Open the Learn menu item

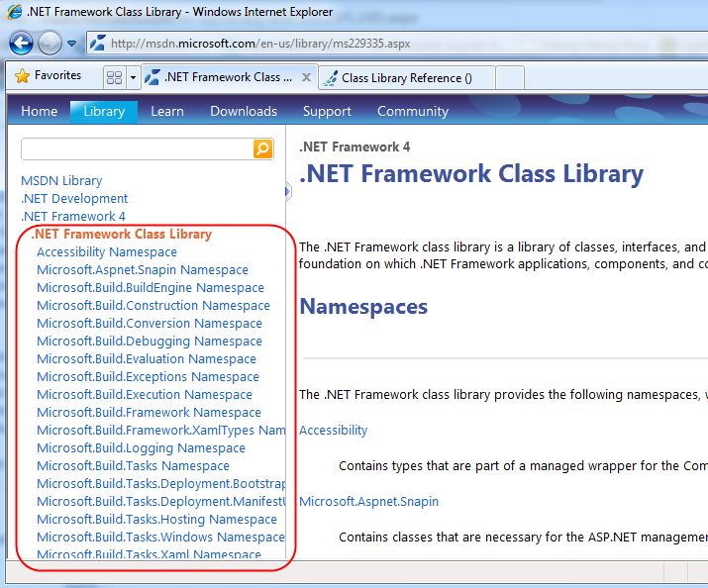(167, 111)
